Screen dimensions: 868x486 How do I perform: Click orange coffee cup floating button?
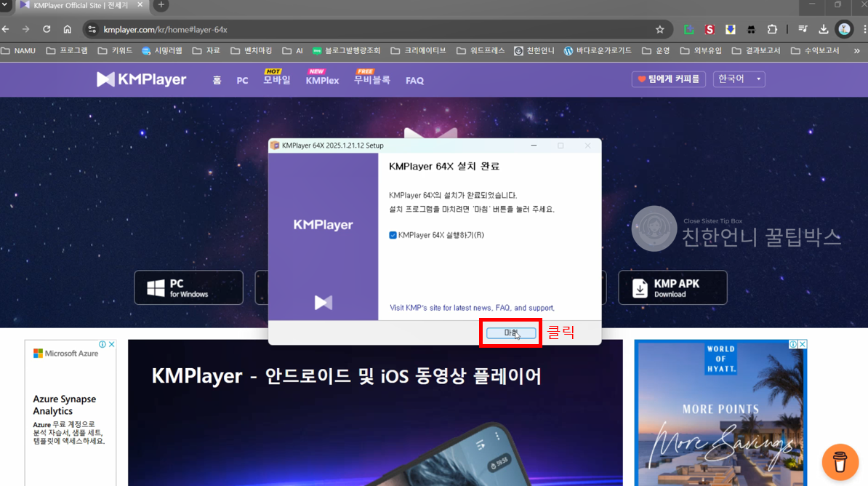pos(840,461)
